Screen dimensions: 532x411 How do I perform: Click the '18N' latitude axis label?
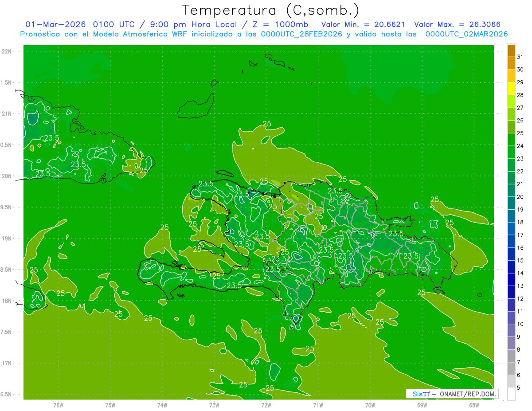click(7, 301)
